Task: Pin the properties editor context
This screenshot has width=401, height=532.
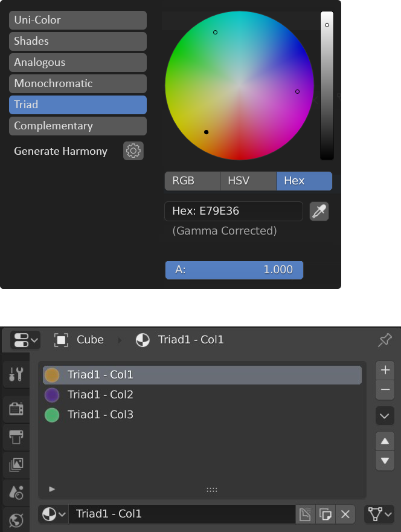Action: point(385,340)
